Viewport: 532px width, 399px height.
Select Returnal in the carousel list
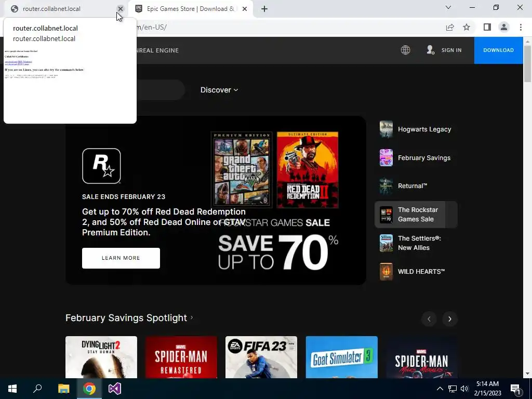point(416,186)
